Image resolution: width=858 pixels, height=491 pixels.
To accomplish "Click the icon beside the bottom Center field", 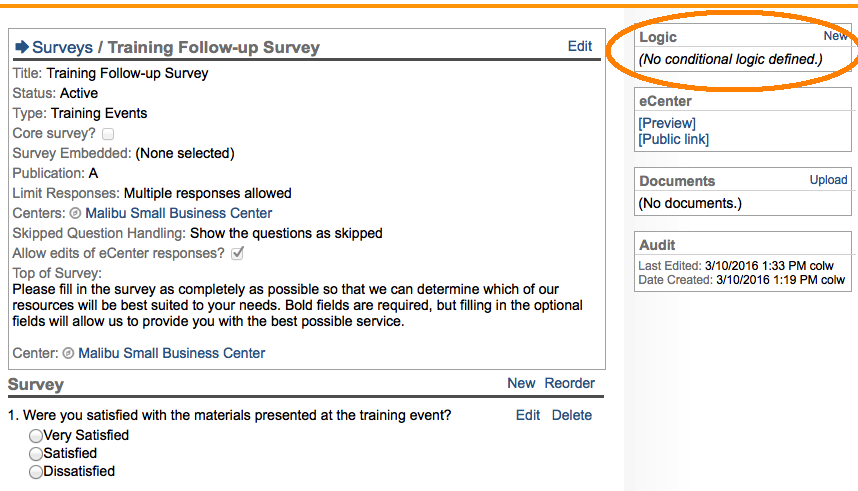I will 68,353.
